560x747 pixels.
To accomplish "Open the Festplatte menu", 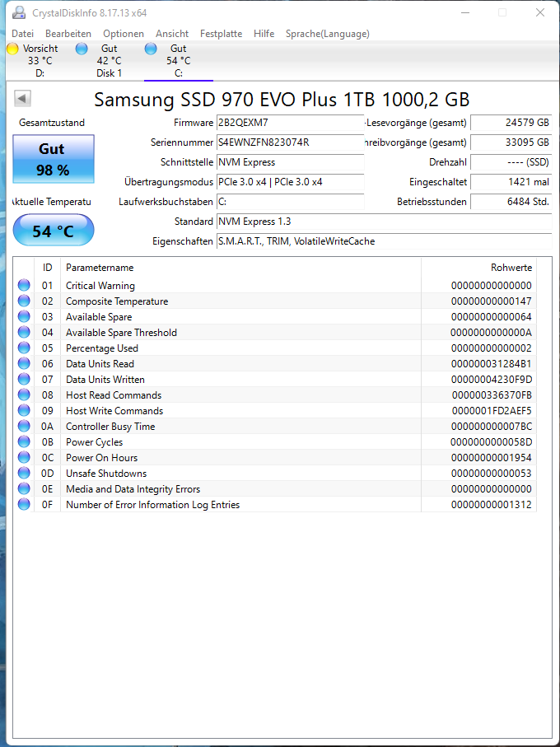I will (x=221, y=34).
